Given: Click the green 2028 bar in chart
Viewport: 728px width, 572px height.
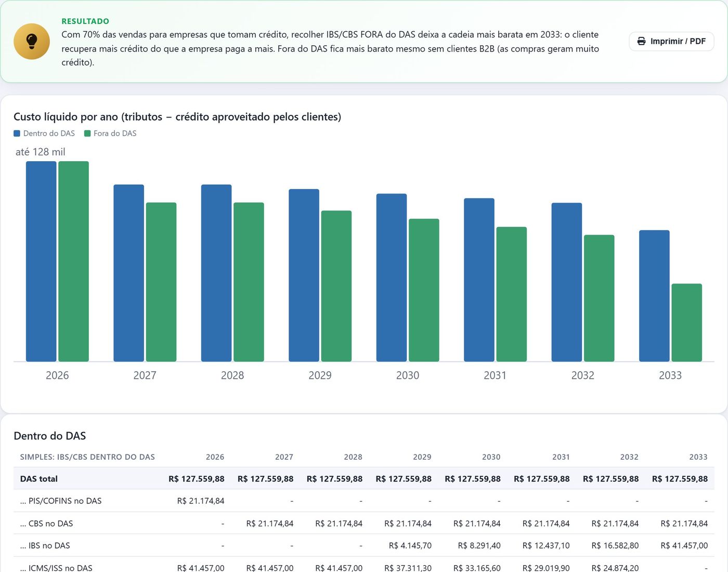Looking at the screenshot, I should point(249,282).
